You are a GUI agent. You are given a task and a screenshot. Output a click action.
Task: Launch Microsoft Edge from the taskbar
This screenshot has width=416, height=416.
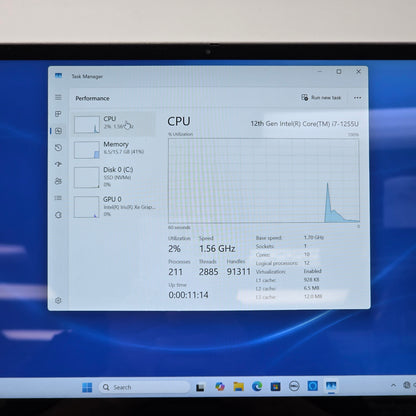click(257, 386)
